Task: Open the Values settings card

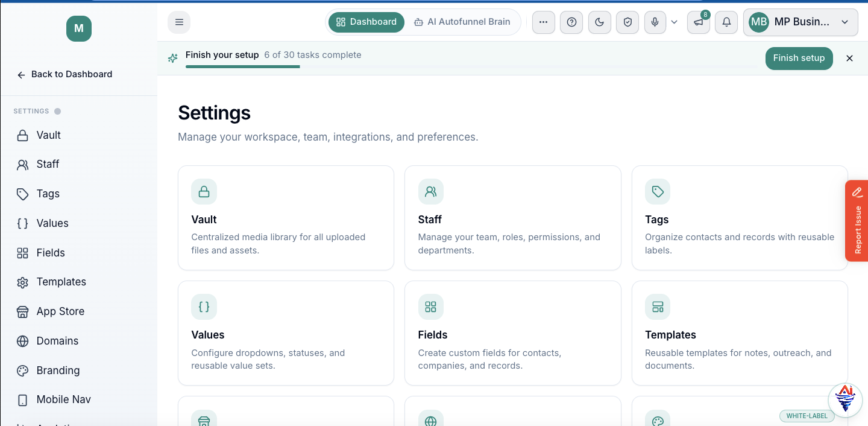Action: pos(286,333)
